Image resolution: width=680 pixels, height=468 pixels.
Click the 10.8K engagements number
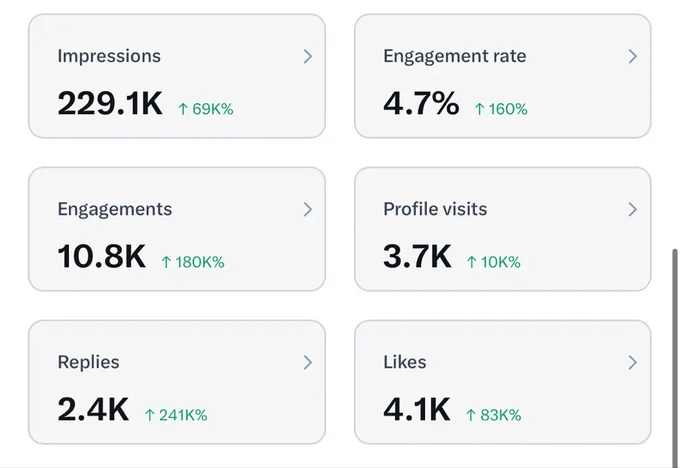[x=101, y=256]
